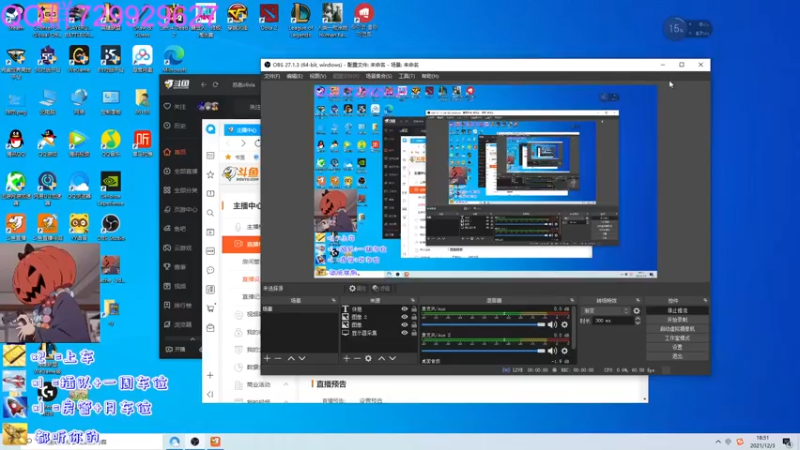800x450 pixels.
Task: Collapse the browser side strip with left chevron
Action: click(x=210, y=394)
